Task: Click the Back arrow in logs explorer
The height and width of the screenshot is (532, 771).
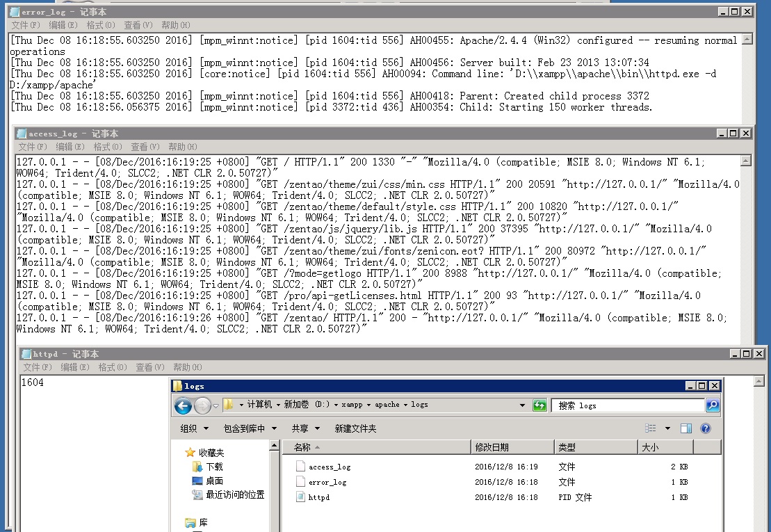Action: (183, 405)
